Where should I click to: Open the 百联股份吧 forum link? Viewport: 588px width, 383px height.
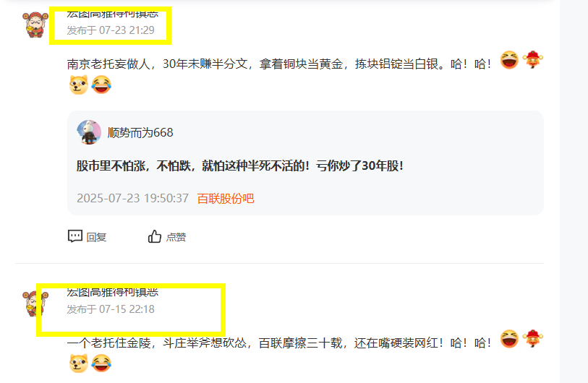pos(226,198)
